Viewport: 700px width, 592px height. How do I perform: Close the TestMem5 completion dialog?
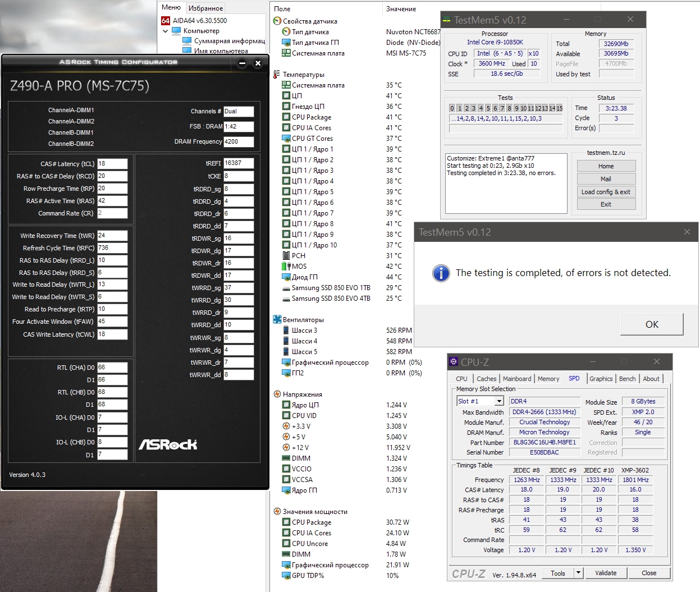[687, 232]
